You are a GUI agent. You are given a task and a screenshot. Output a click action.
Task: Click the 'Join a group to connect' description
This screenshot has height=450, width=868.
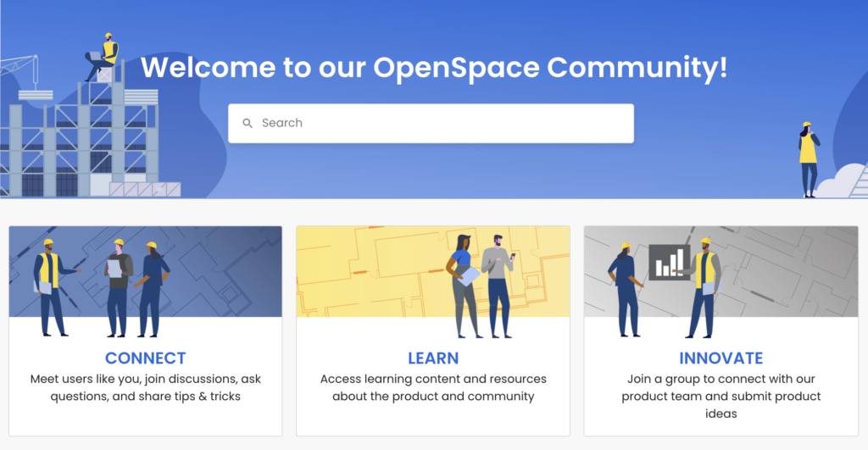pyautogui.click(x=721, y=396)
